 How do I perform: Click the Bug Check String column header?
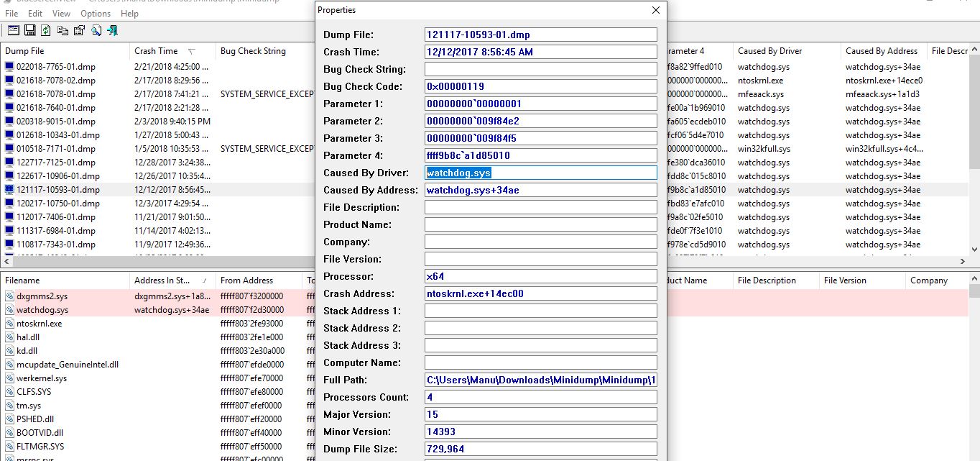tap(266, 51)
